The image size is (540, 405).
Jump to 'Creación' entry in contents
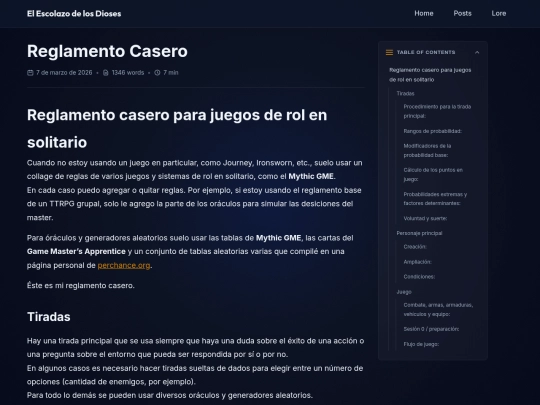pyautogui.click(x=415, y=247)
